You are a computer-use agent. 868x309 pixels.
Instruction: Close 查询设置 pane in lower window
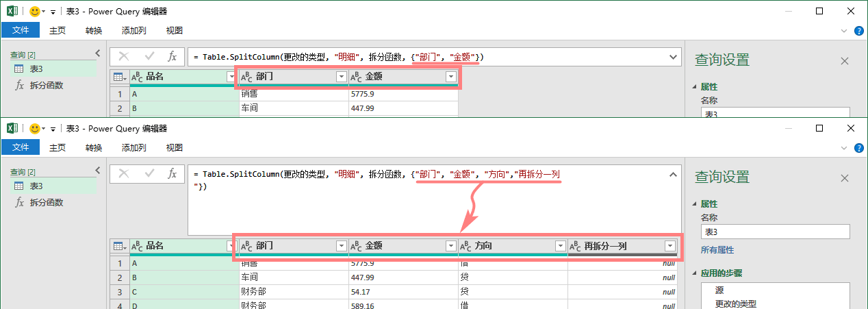point(844,177)
